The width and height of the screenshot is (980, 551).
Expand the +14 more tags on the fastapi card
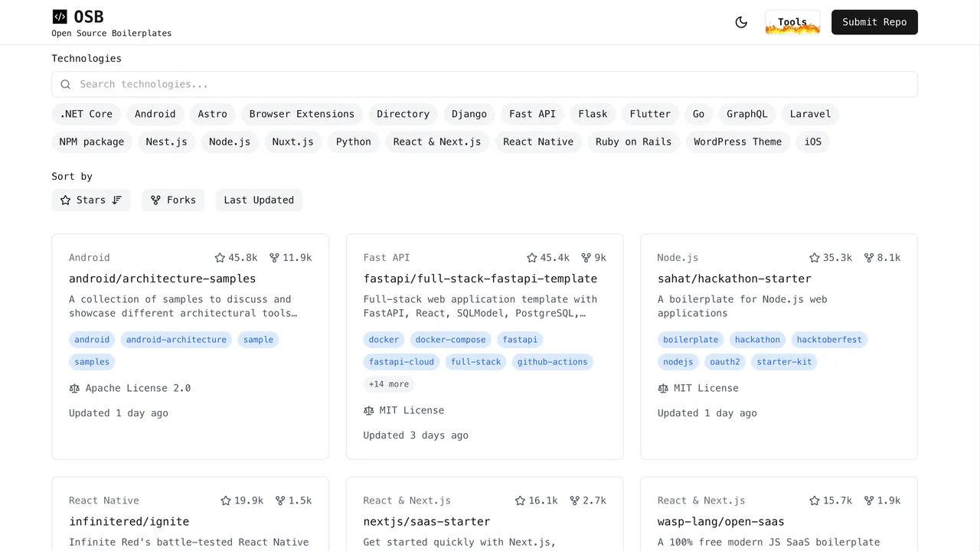tap(389, 384)
